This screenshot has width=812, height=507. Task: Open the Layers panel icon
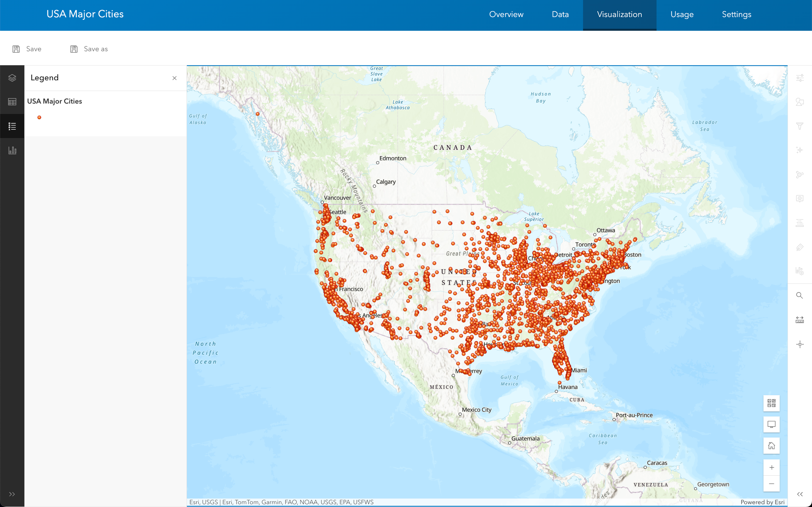(x=12, y=78)
